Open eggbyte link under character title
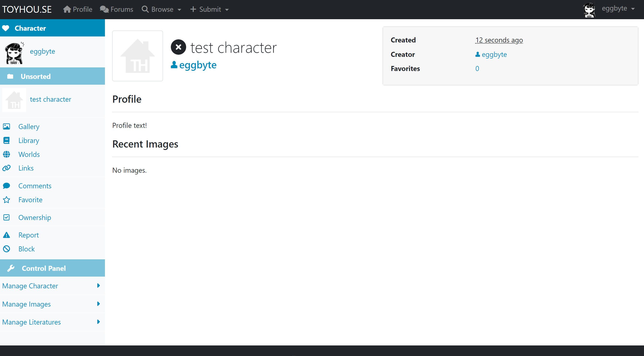 tap(194, 65)
